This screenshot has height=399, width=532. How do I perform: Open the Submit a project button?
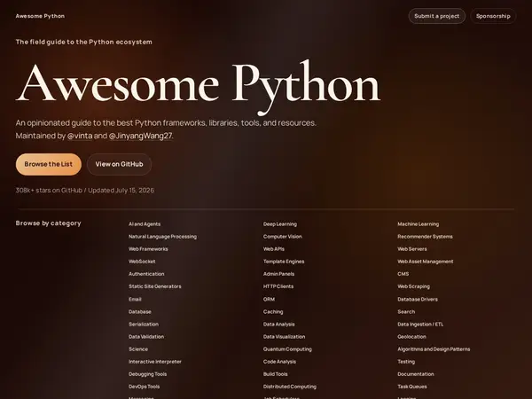[436, 16]
